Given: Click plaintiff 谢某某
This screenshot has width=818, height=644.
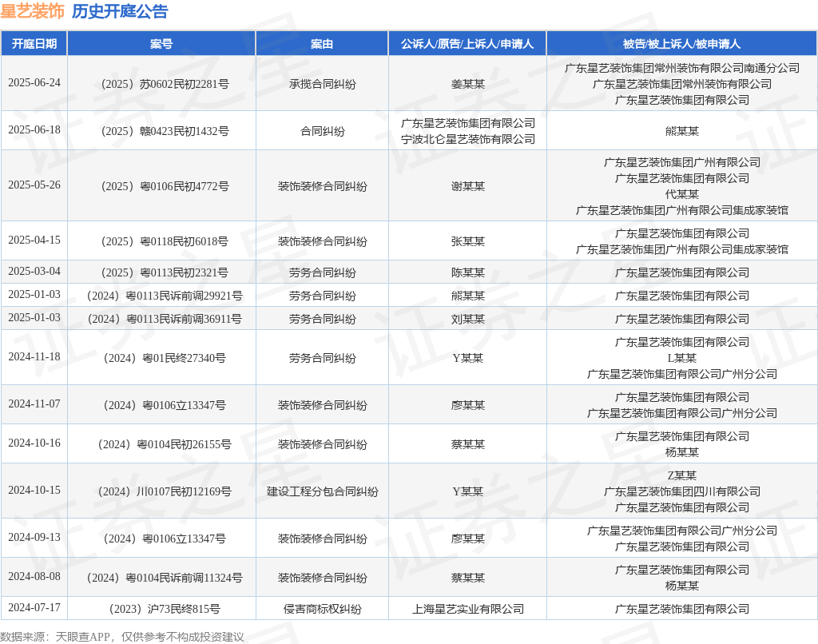Looking at the screenshot, I should click(467, 186).
